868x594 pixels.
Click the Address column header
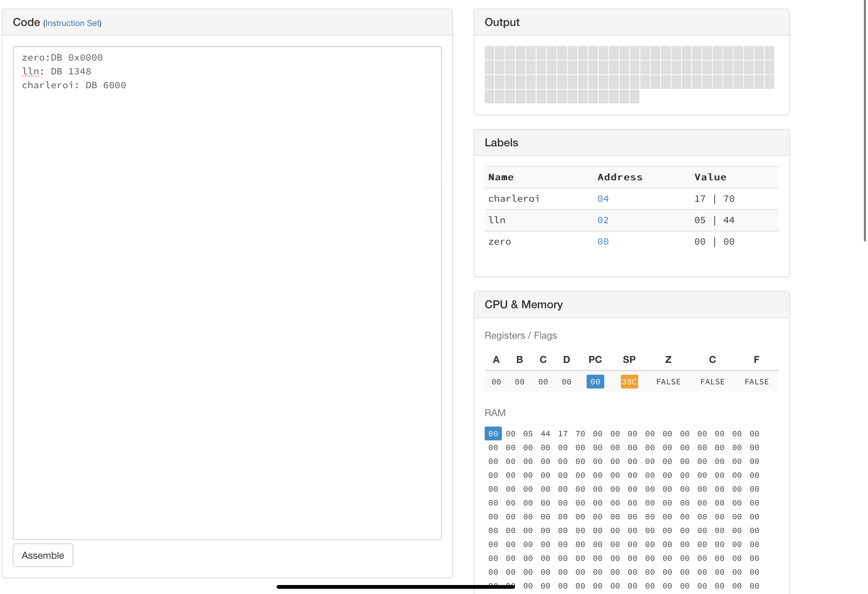coord(620,177)
